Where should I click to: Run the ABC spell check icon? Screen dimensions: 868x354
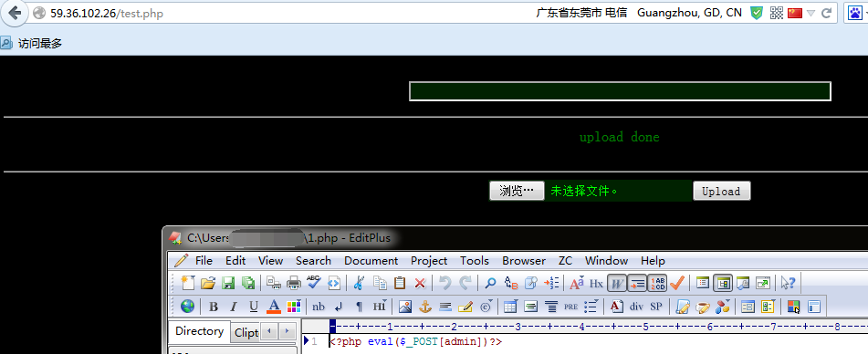(x=313, y=283)
